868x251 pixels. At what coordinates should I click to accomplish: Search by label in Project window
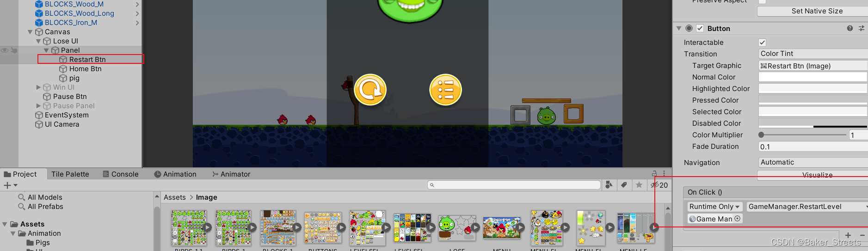[624, 185]
